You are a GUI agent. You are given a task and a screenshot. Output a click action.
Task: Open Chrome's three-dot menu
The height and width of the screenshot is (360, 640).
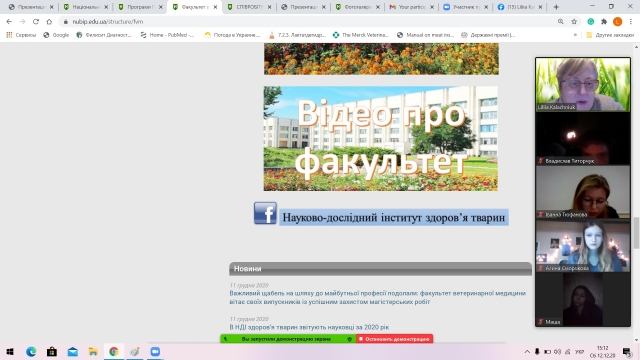[x=631, y=22]
